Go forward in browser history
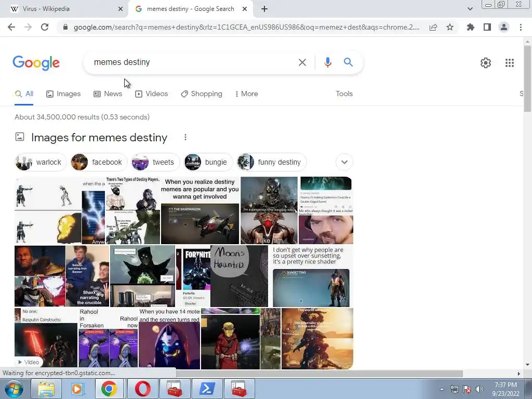The height and width of the screenshot is (399, 532). pyautogui.click(x=28, y=27)
